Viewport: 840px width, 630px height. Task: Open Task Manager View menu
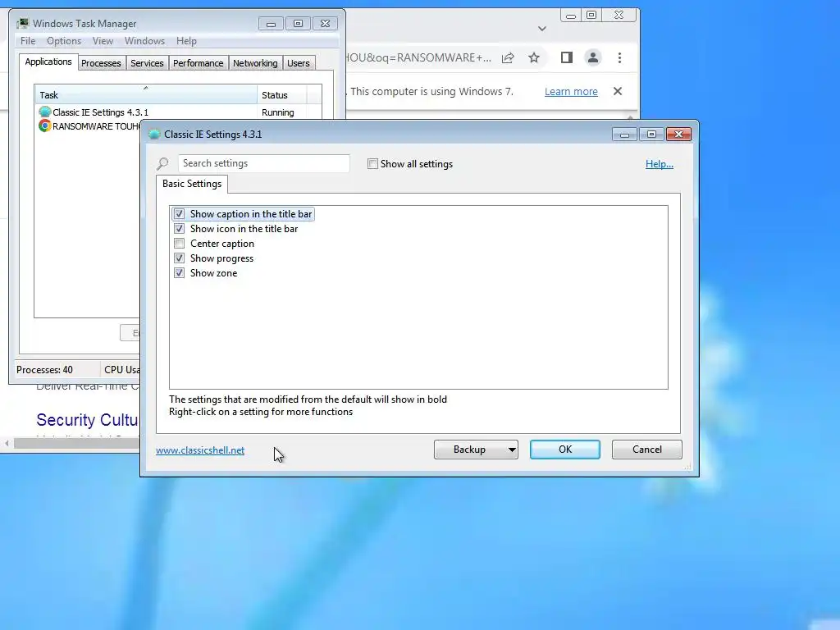click(103, 41)
